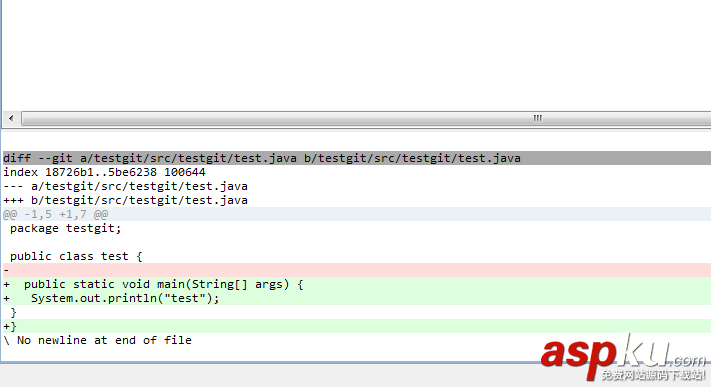Select the --- a/testgit/src/testgit/test.java line
This screenshot has width=711, height=387.
(x=126, y=186)
